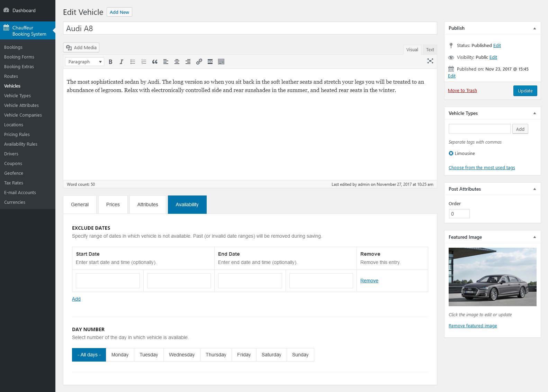Insert a blockquote
This screenshot has width=548, height=392.
pyautogui.click(x=155, y=62)
